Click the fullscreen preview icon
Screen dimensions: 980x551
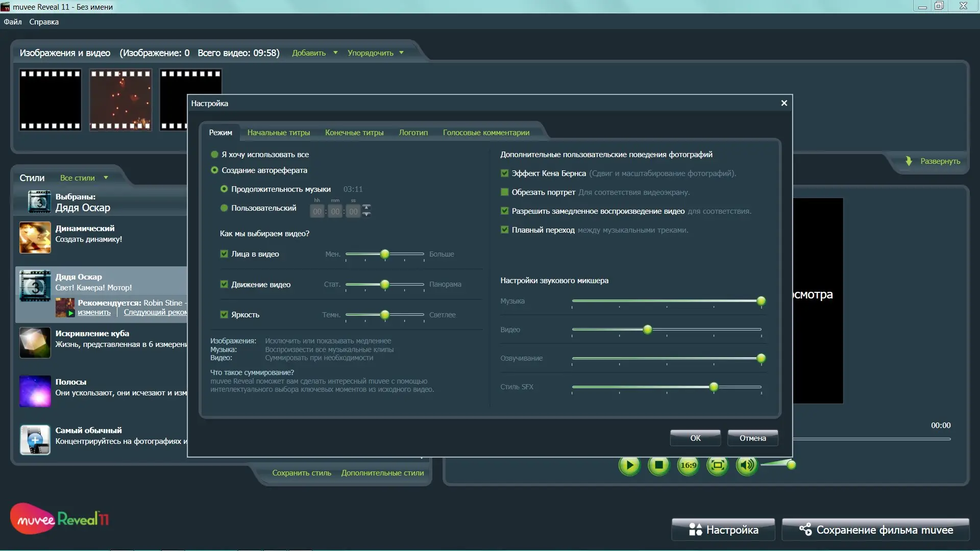pyautogui.click(x=718, y=465)
